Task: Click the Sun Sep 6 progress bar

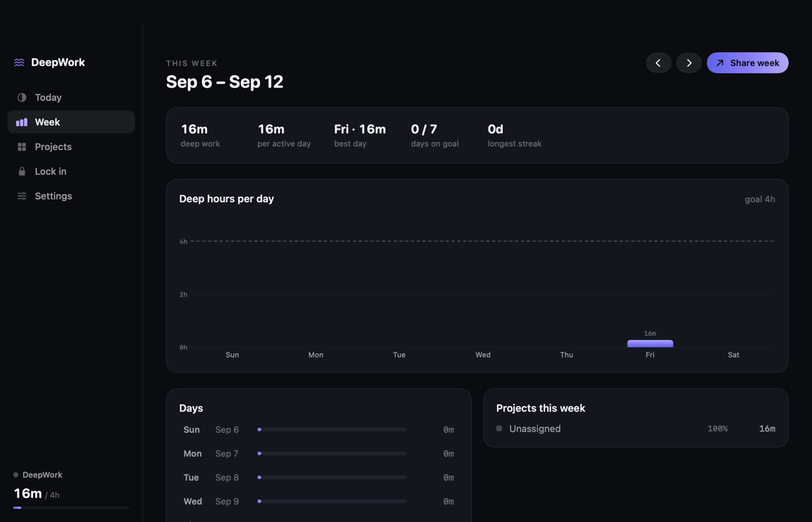Action: click(332, 430)
